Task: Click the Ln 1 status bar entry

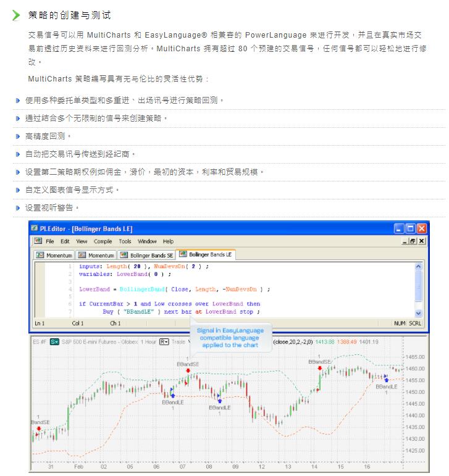Action: 40,324
